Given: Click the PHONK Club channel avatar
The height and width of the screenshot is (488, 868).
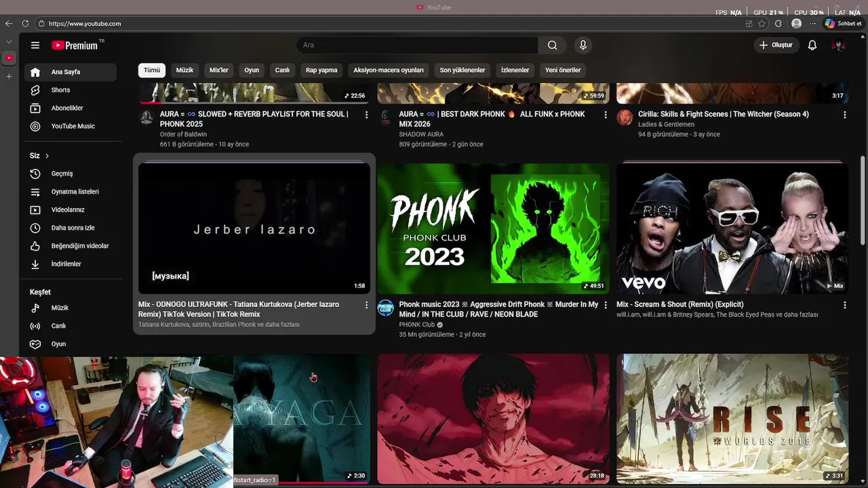Looking at the screenshot, I should point(385,308).
